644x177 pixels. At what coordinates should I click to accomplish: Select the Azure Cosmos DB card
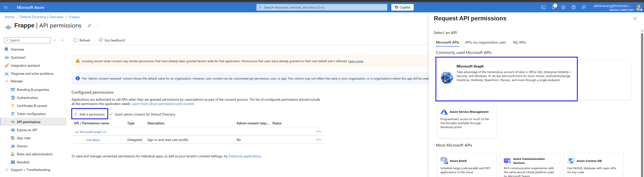click(x=594, y=165)
